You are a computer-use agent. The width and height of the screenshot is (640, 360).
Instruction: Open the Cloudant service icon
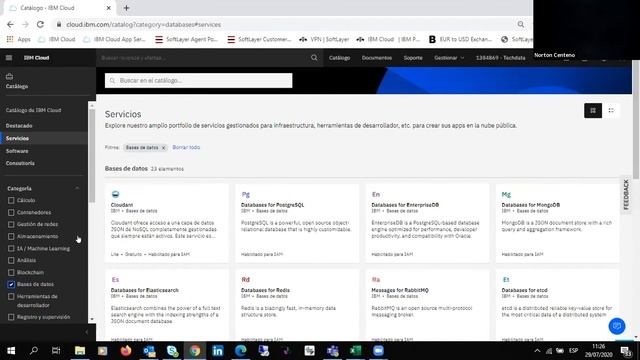(116, 194)
